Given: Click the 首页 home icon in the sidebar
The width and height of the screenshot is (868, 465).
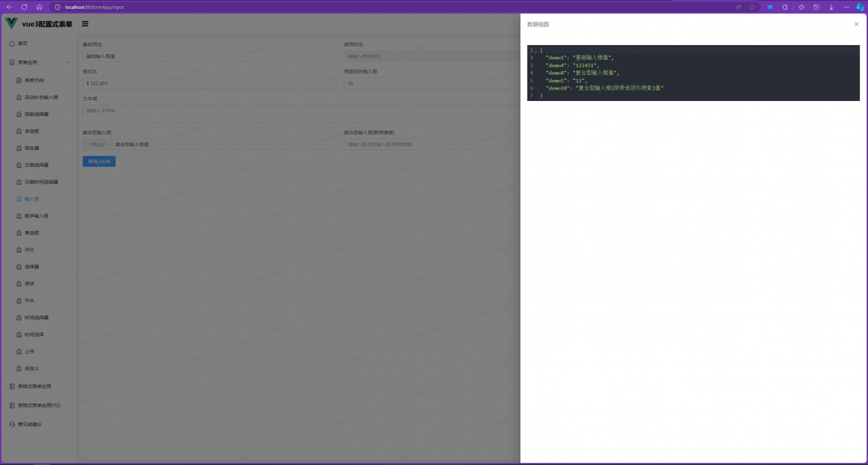Looking at the screenshot, I should tap(12, 43).
